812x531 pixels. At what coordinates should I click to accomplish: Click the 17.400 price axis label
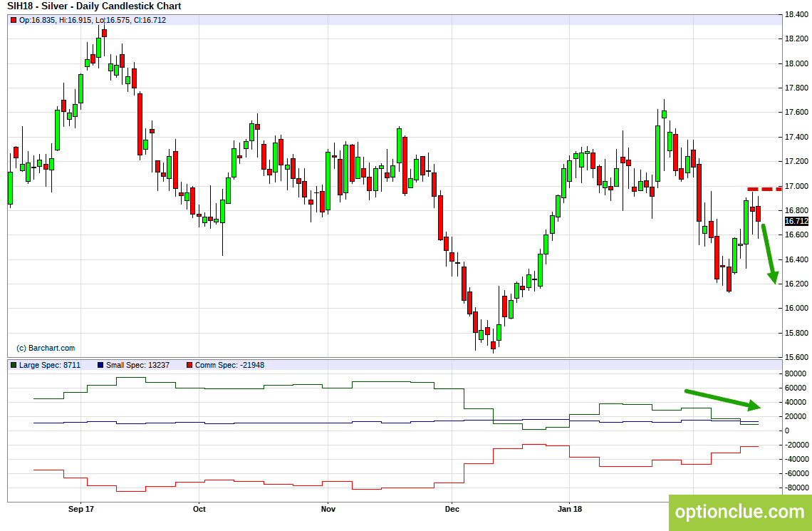[797, 138]
